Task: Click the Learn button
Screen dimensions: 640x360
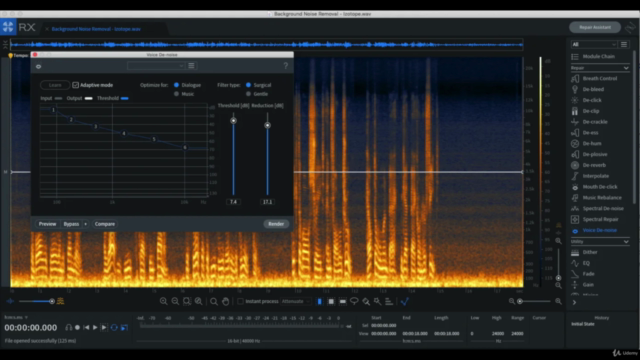Action: click(55, 85)
